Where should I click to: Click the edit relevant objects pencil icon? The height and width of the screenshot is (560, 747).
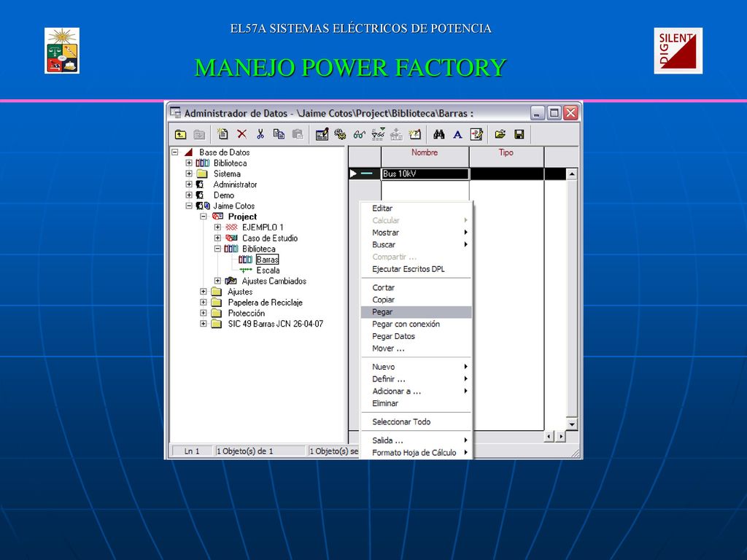(x=415, y=135)
